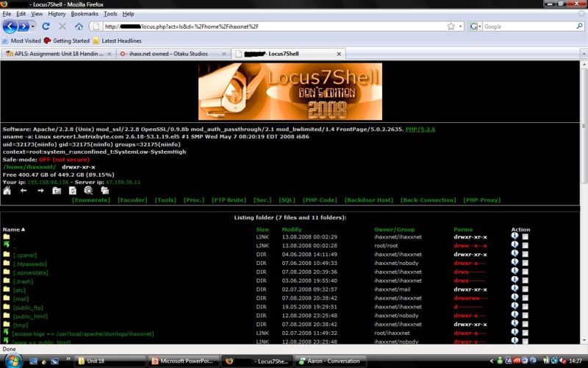The image size is (588, 368).
Task: Click the info icon for etc row
Action: point(514,289)
